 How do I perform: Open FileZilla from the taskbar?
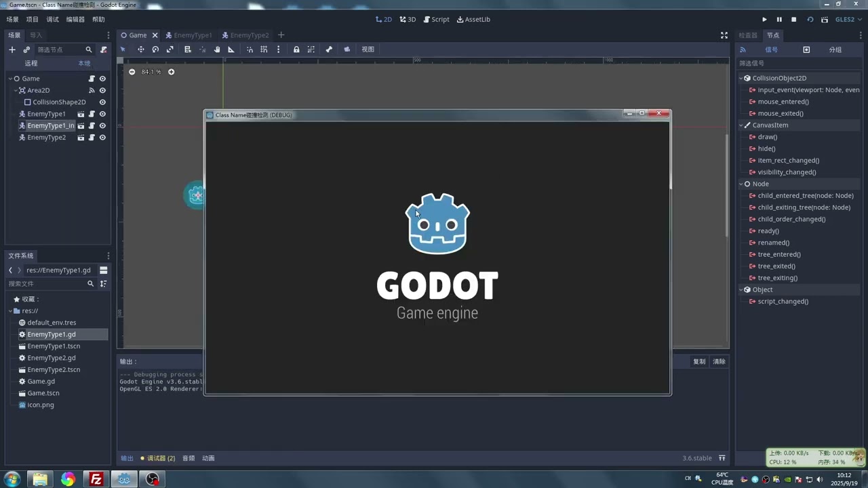96,479
